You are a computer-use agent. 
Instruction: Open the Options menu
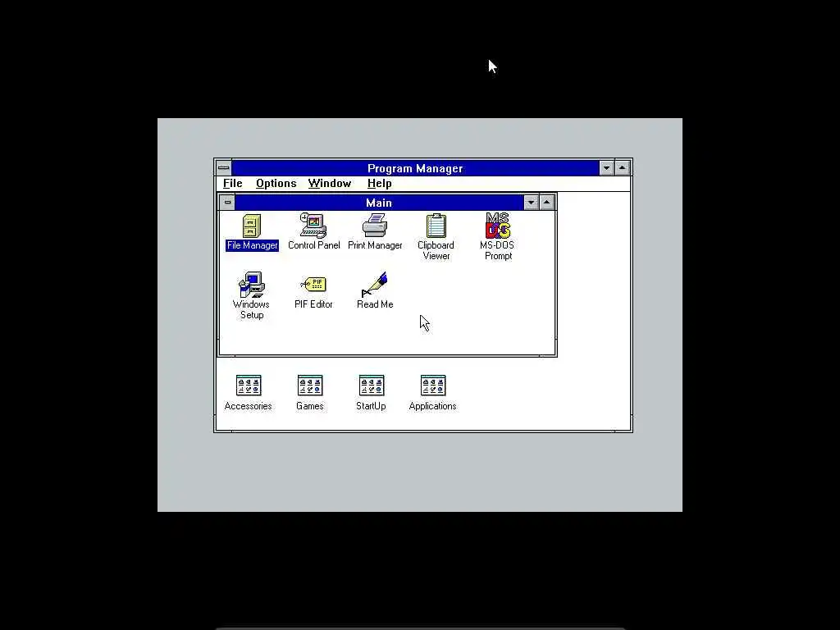pyautogui.click(x=276, y=183)
